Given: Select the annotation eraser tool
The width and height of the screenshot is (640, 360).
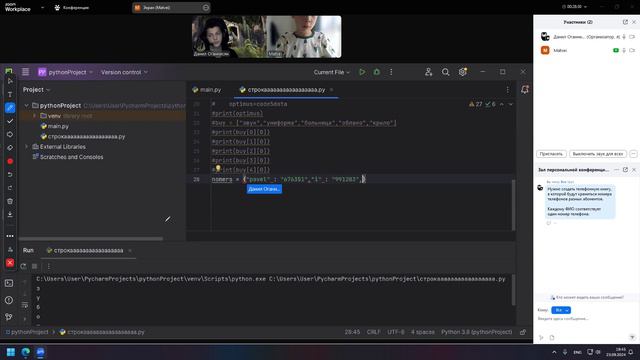Looking at the screenshot, I should tap(10, 148).
